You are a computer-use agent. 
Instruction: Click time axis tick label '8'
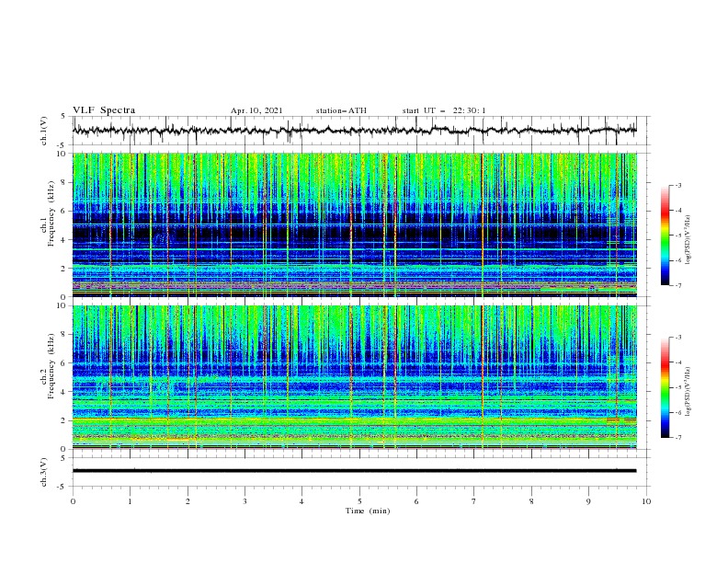(531, 501)
